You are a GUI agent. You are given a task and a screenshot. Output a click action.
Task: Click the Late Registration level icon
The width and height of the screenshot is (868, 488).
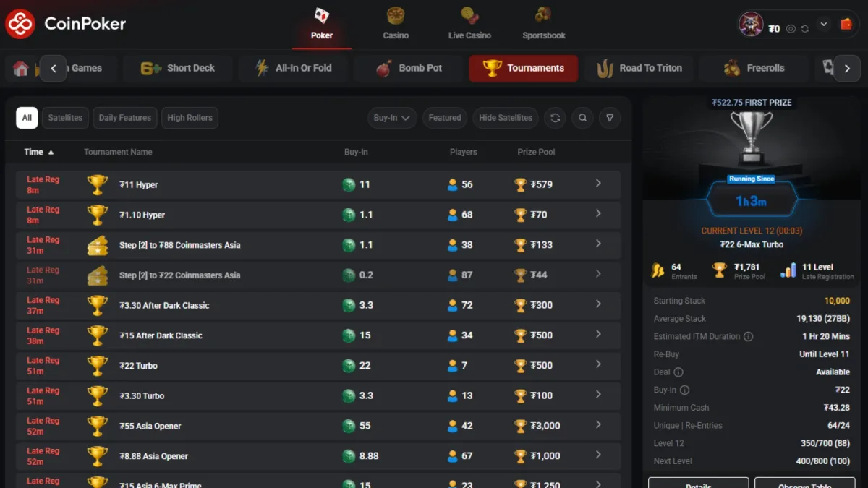788,270
